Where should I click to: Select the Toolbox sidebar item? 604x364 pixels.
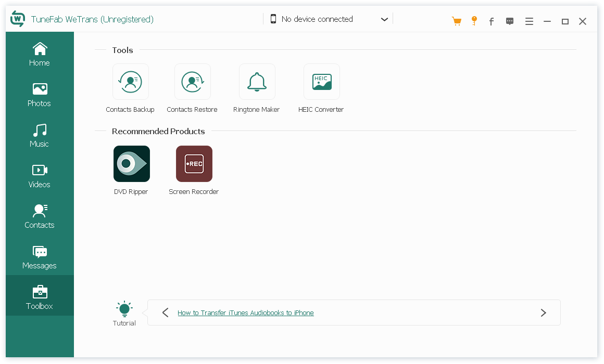pyautogui.click(x=40, y=295)
